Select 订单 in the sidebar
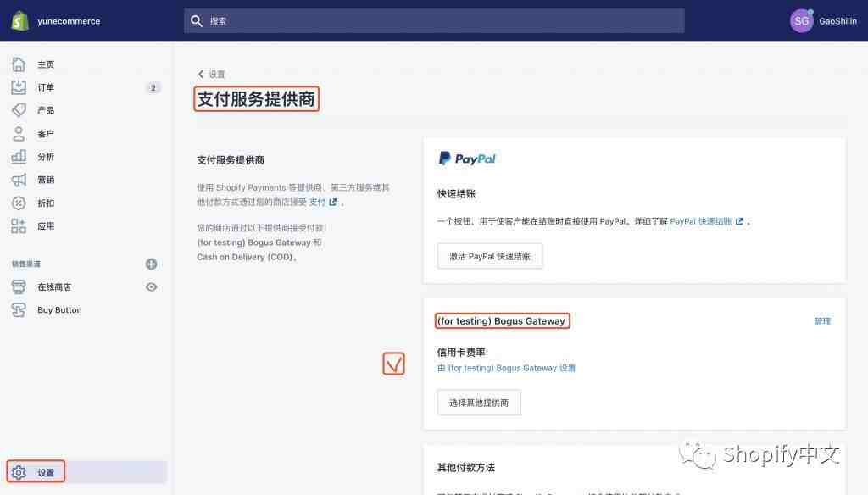This screenshot has height=495, width=868. tap(46, 87)
